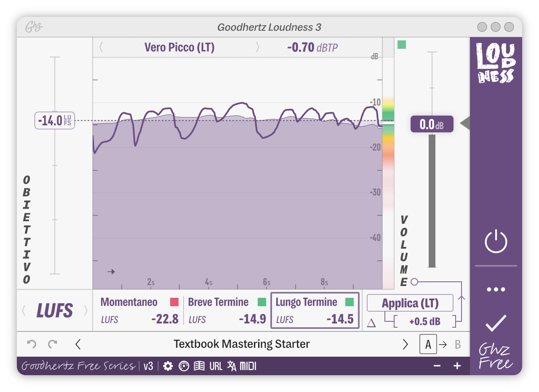Click the -20 dB scale label
The image size is (539, 392).
375,147
